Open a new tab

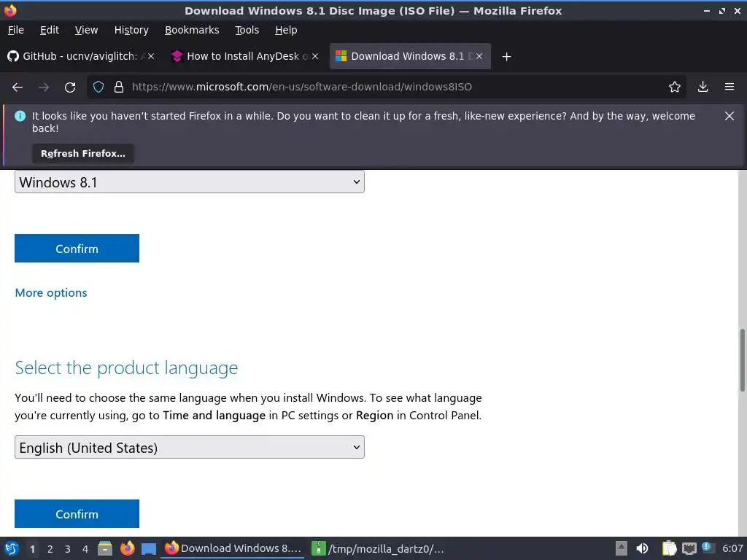click(x=506, y=57)
